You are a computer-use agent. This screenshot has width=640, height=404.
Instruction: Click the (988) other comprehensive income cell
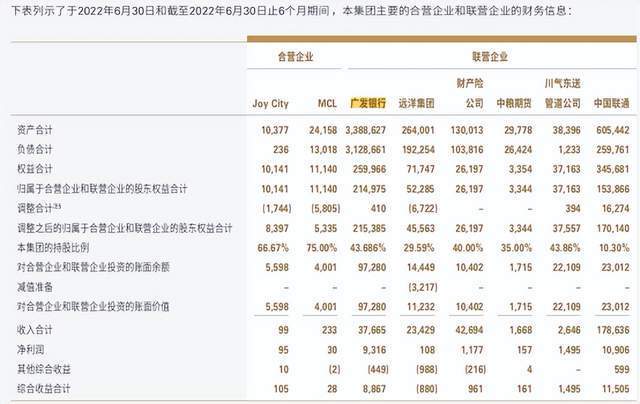pos(427,369)
